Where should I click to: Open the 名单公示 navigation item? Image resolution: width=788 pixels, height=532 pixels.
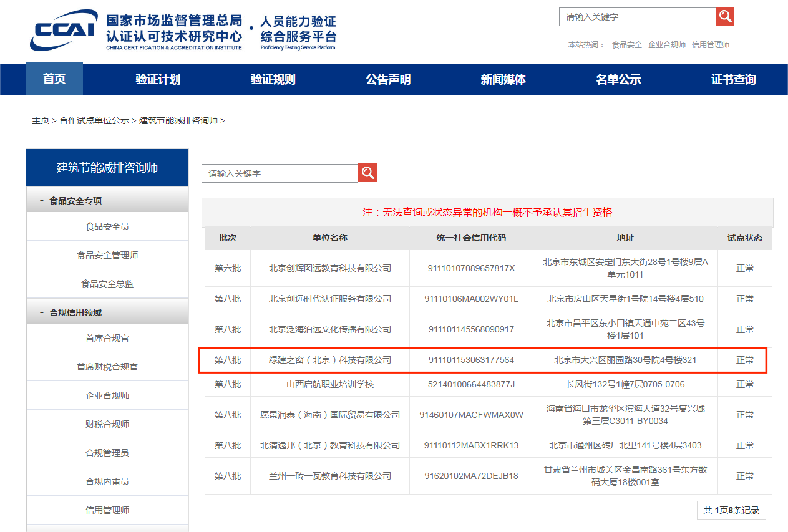pyautogui.click(x=618, y=79)
